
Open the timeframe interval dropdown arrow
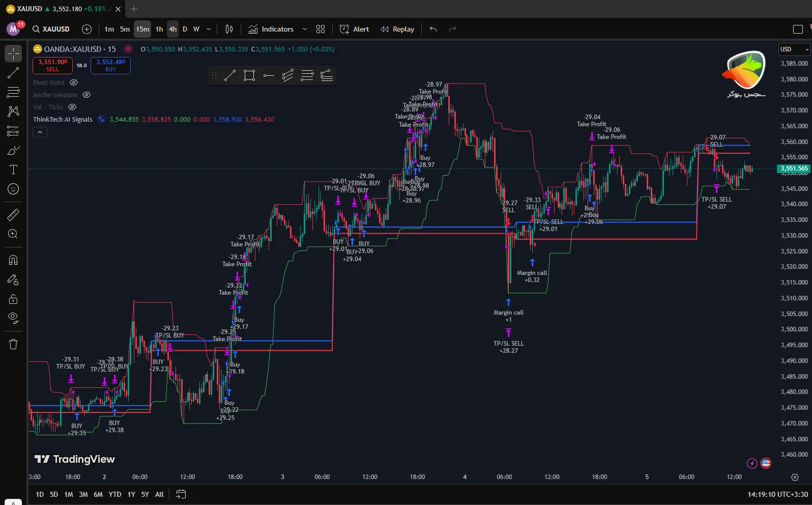click(x=209, y=29)
